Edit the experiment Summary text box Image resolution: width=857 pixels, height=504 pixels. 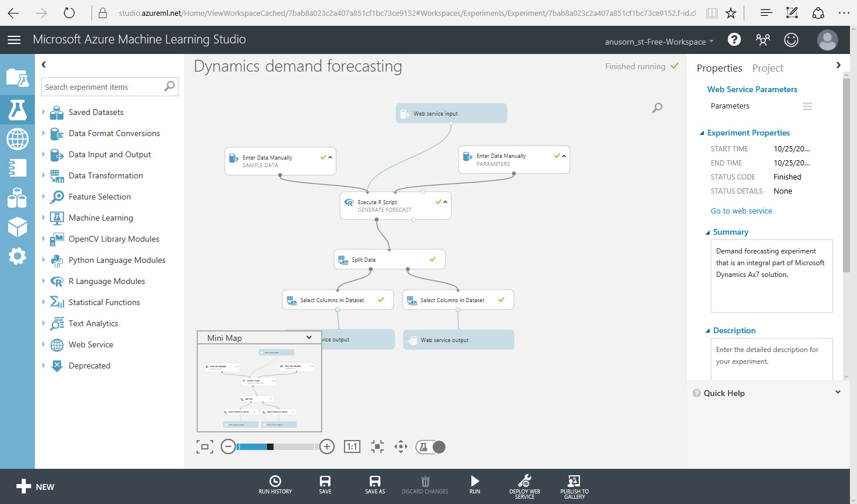click(x=771, y=276)
